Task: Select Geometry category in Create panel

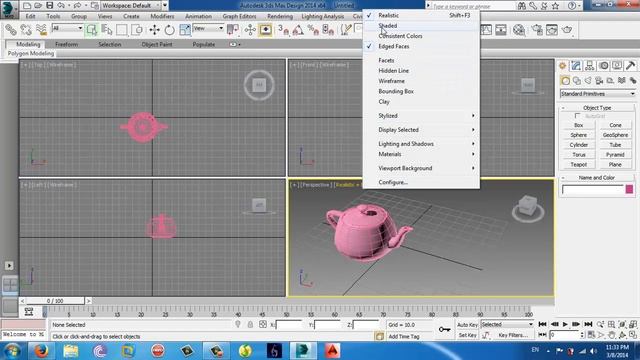Action: [565, 81]
